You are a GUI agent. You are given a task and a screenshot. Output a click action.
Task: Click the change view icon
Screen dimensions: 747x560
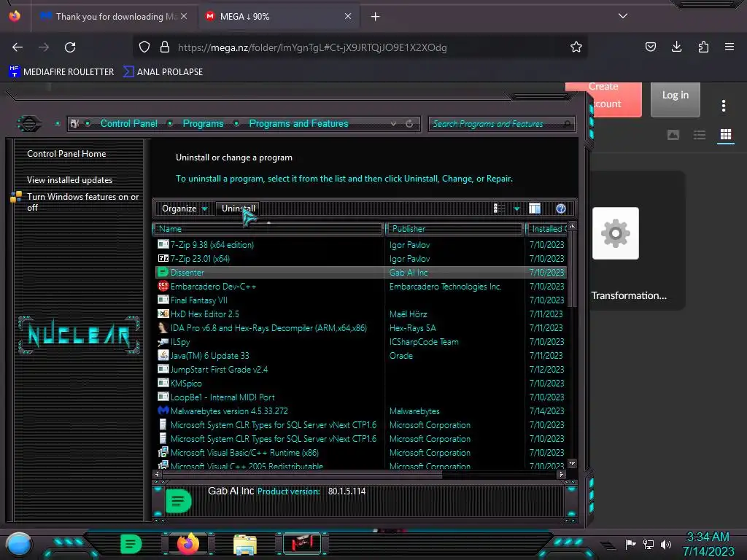coord(499,209)
